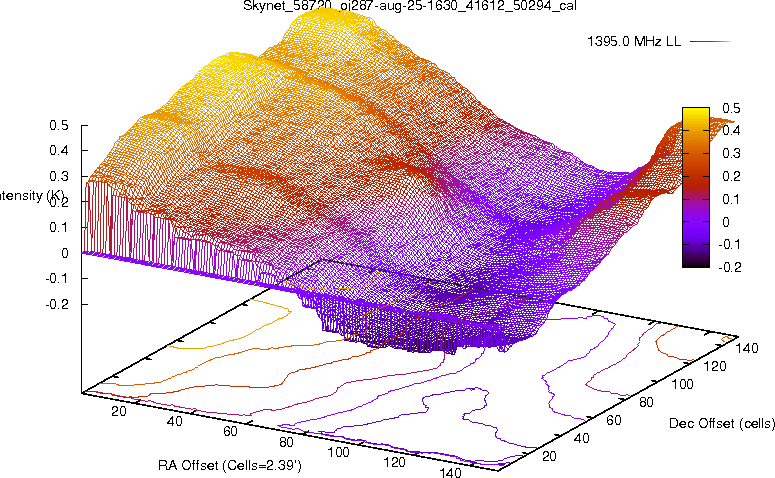
Task: Select the 100 tick on the RA Offset axis
Action: 339,452
